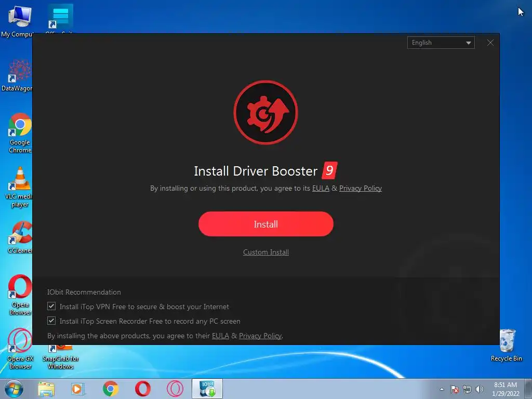The image size is (532, 399).
Task: Click the Show Desktop strip
Action: 528,389
